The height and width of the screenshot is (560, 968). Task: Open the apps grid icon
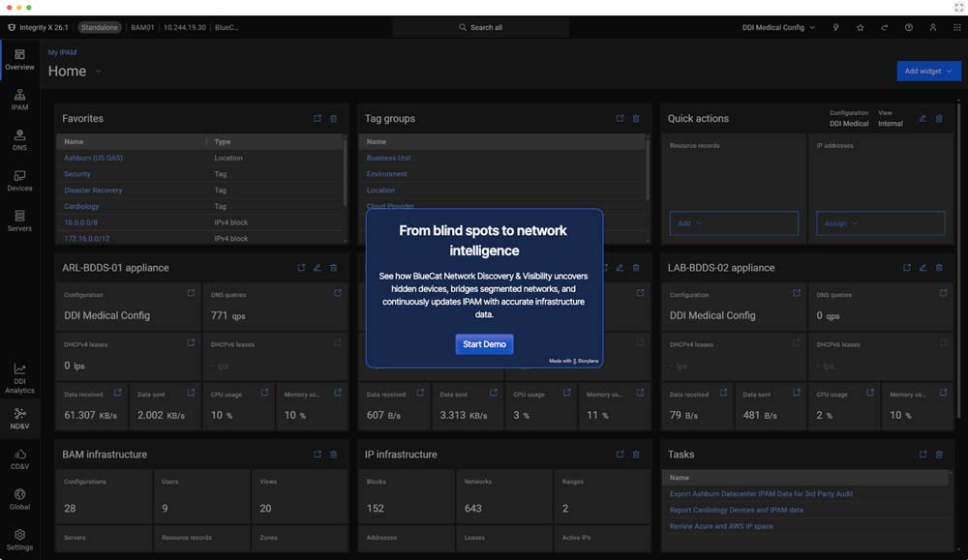tap(957, 28)
